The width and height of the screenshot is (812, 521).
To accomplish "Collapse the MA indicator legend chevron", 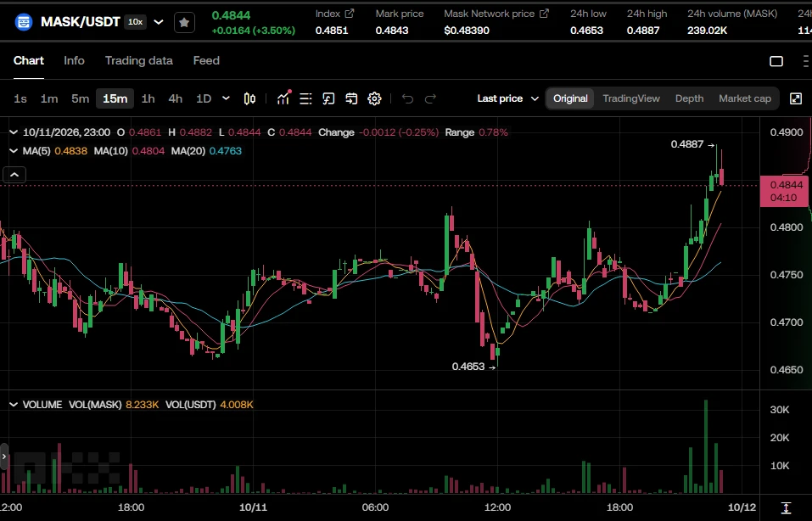I will (14, 151).
